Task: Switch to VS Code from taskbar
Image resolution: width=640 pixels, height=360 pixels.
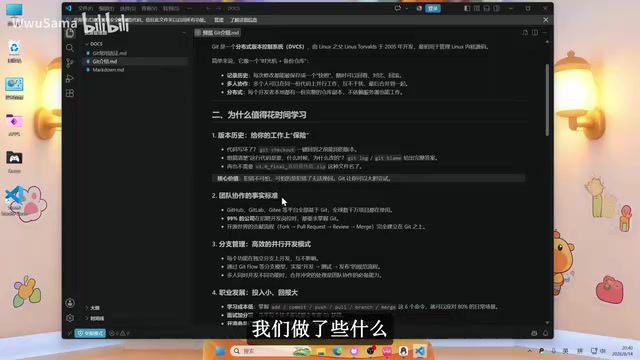Action: (x=420, y=351)
